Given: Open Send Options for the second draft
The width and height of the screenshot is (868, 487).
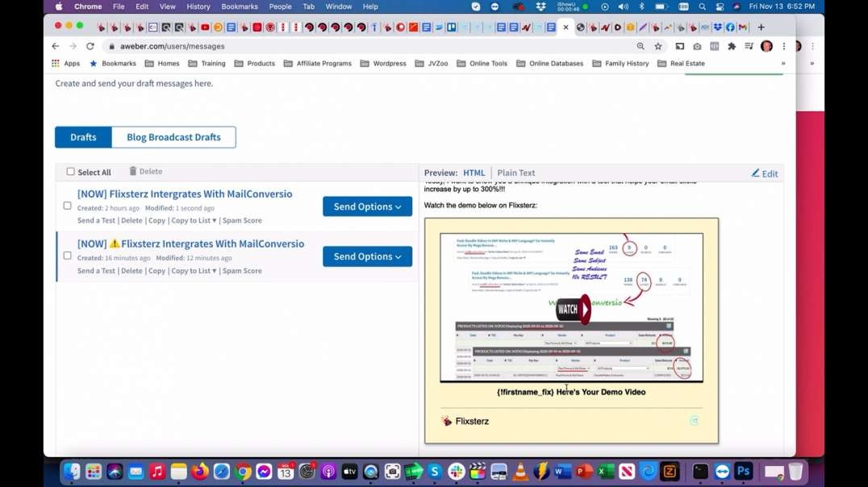Looking at the screenshot, I should point(368,256).
